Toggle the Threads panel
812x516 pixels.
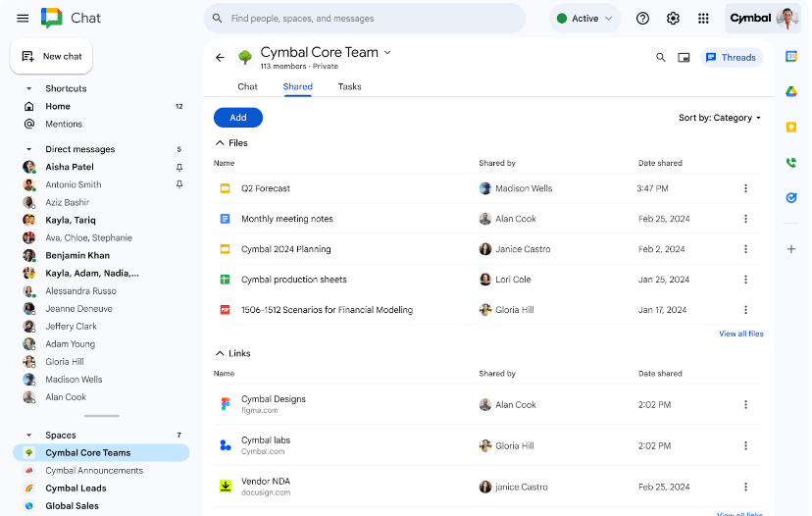pos(731,58)
